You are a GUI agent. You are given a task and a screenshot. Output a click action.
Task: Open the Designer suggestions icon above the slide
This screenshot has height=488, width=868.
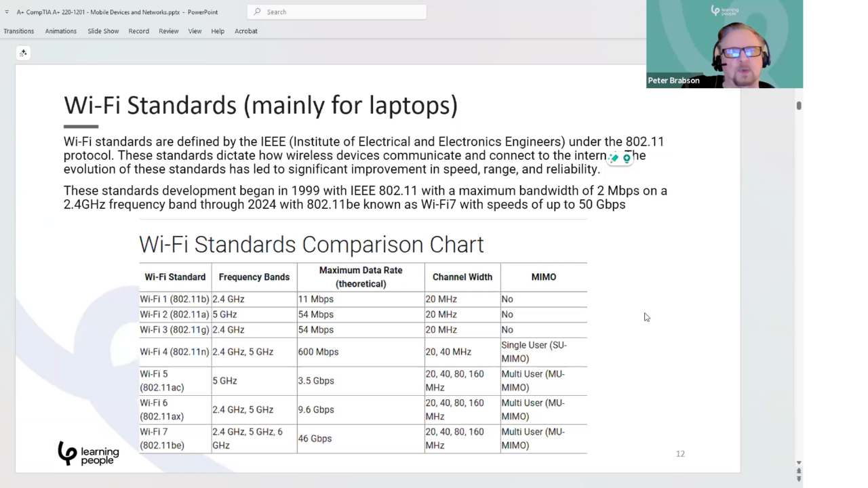pyautogui.click(x=23, y=53)
